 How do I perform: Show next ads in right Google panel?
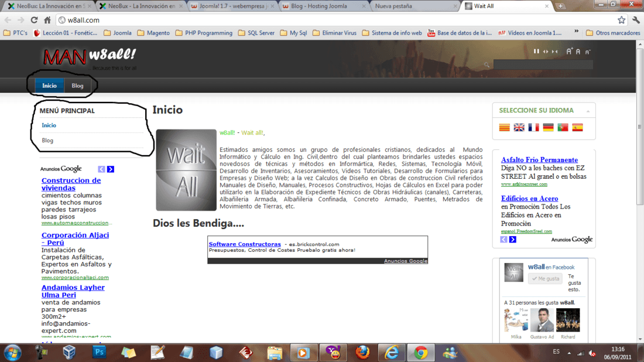(x=513, y=240)
